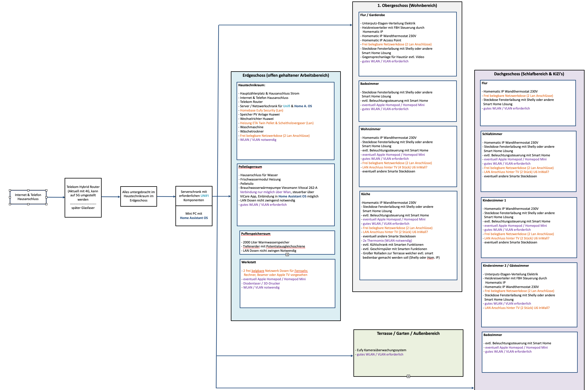Click '2000 Liter Warmwasserspeicher' line
This screenshot has height=390, width=588.
click(266, 242)
